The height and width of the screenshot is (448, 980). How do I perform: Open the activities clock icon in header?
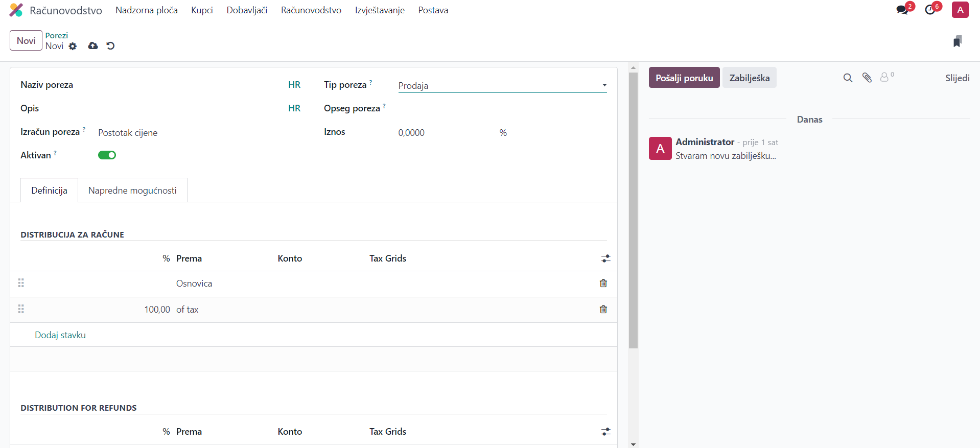coord(930,10)
